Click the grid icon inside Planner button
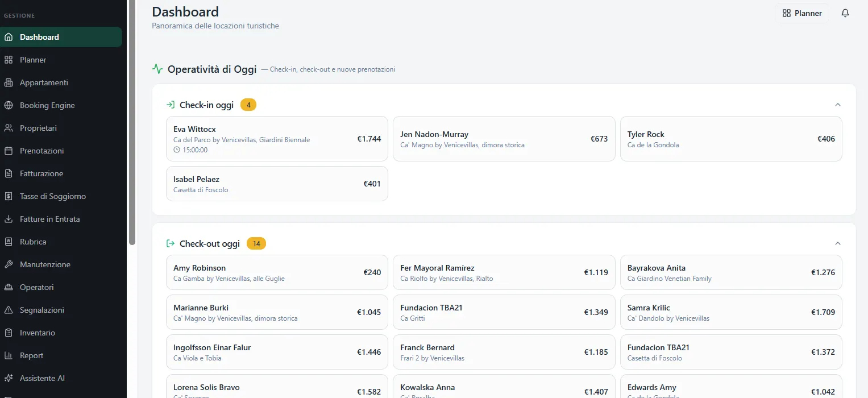The image size is (868, 398). pos(787,13)
